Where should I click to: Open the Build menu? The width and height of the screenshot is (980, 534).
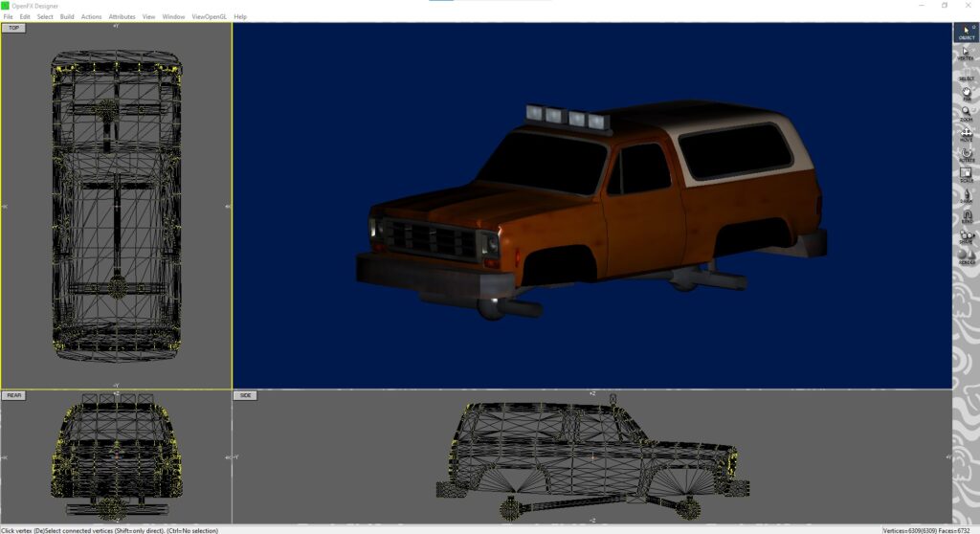[x=67, y=16]
